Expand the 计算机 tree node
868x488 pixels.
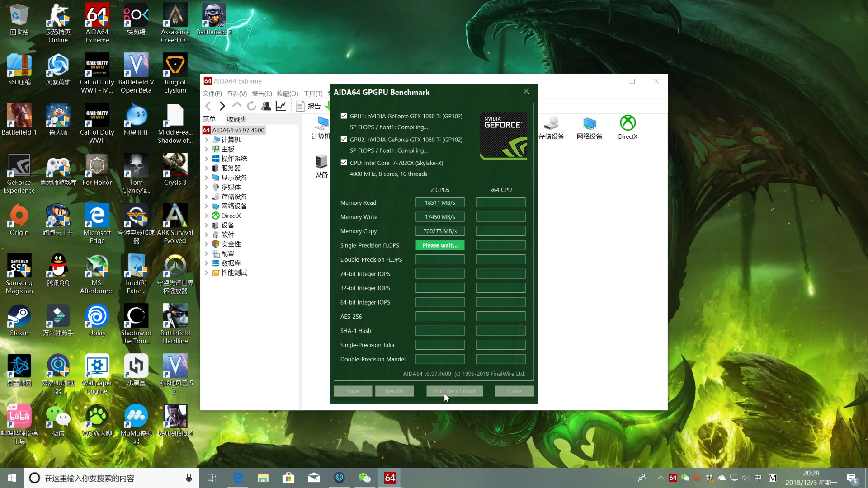[207, 140]
